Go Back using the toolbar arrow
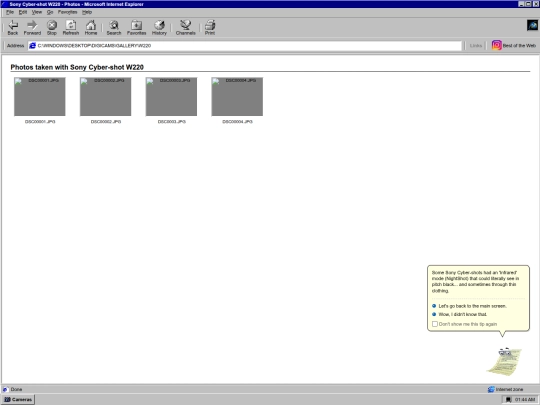This screenshot has width=540, height=405. [x=13, y=28]
